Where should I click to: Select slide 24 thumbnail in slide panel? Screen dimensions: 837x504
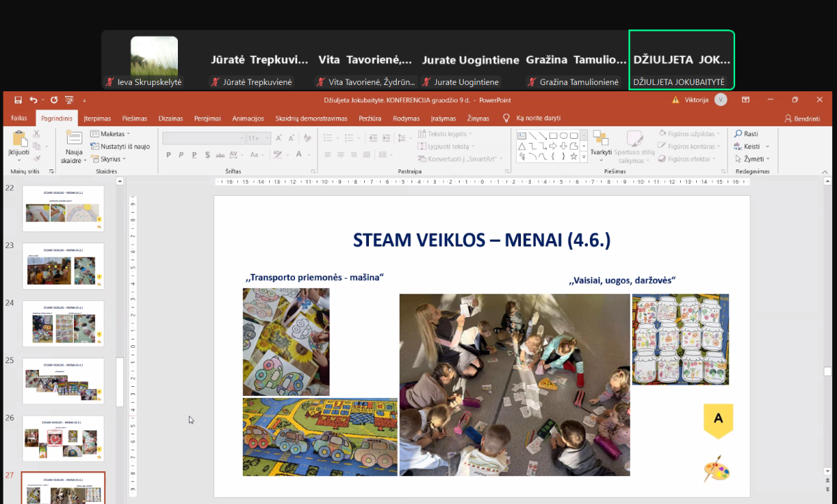tap(63, 323)
